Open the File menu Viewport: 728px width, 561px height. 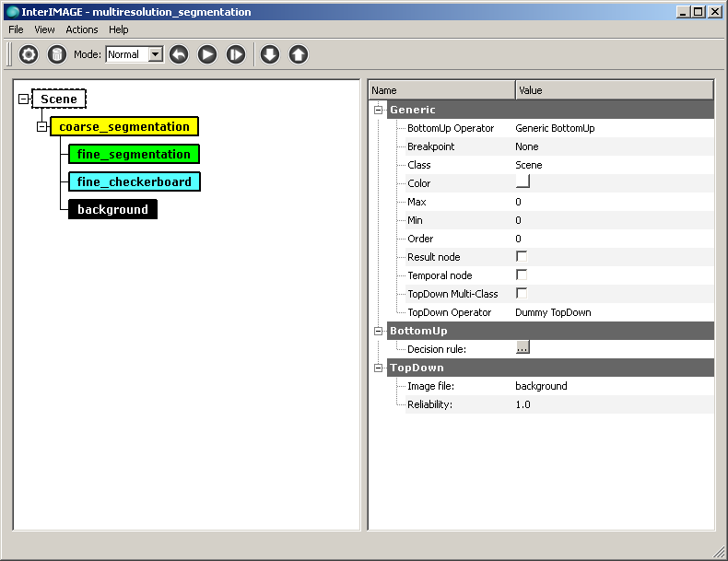click(16, 29)
